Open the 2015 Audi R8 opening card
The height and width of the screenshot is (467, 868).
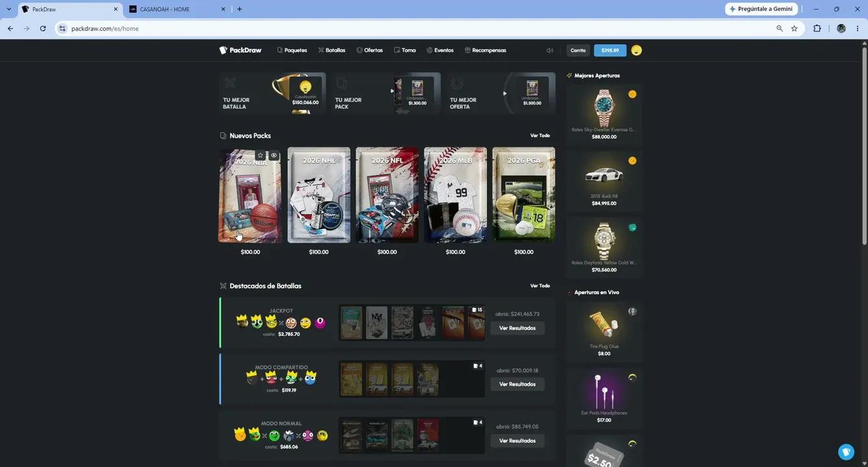pyautogui.click(x=604, y=180)
